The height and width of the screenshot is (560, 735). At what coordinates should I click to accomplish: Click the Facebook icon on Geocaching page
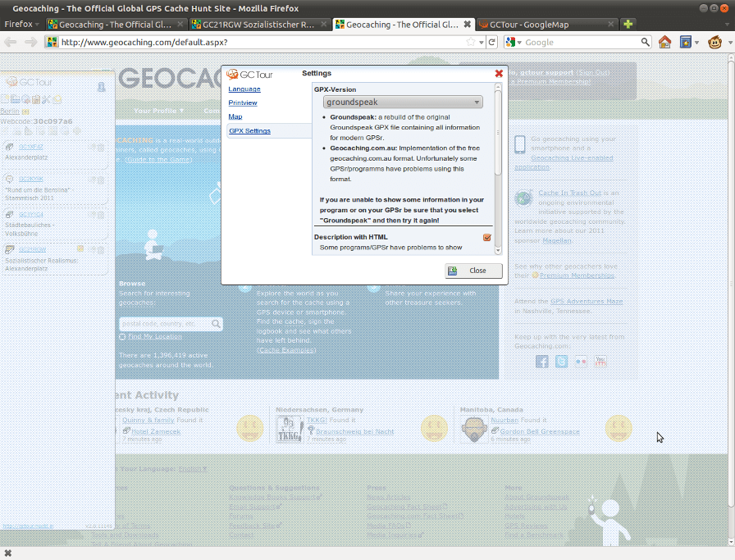pyautogui.click(x=542, y=362)
